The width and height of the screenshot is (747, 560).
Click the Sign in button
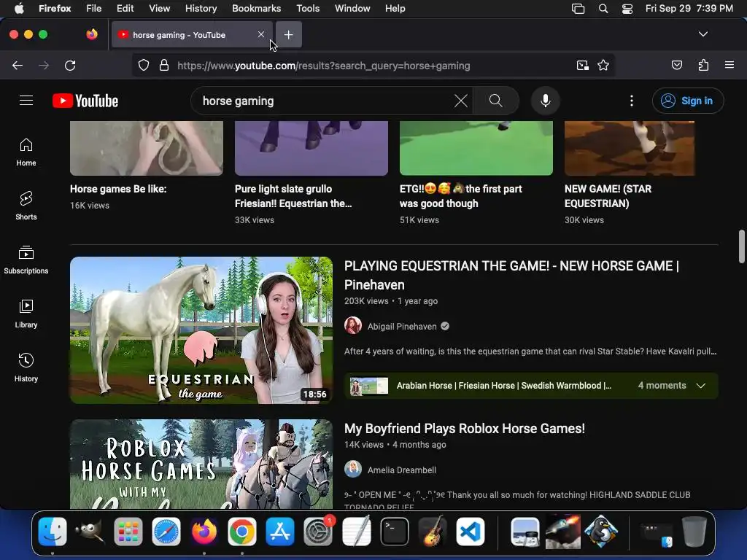pyautogui.click(x=688, y=101)
